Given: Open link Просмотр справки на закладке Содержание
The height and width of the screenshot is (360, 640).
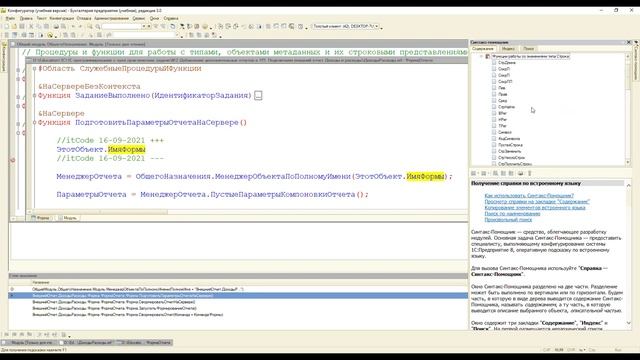Looking at the screenshot, I should point(537,202).
